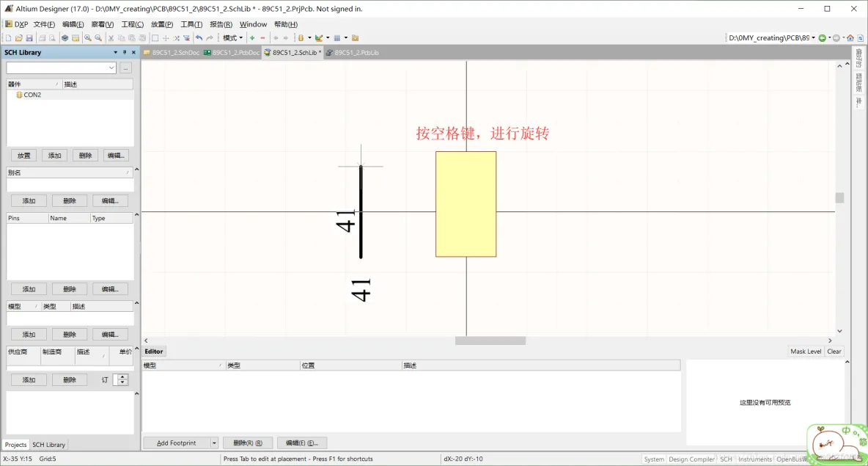Viewport: 868px width, 466px height.
Task: Open the 文件(F) menu
Action: (x=44, y=24)
